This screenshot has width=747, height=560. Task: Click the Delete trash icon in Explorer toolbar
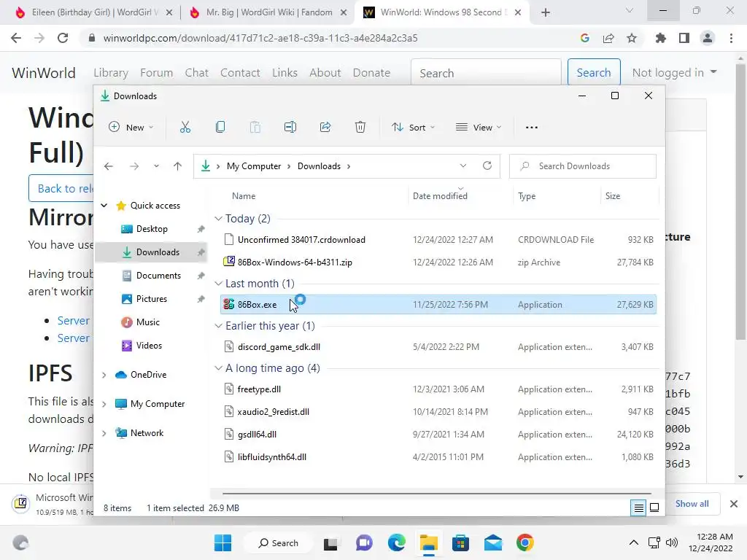360,127
